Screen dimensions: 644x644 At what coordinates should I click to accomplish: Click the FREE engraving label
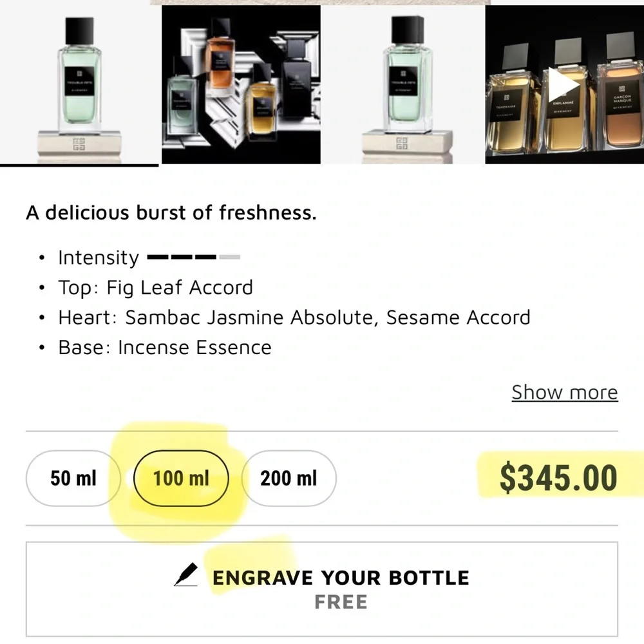click(x=341, y=602)
